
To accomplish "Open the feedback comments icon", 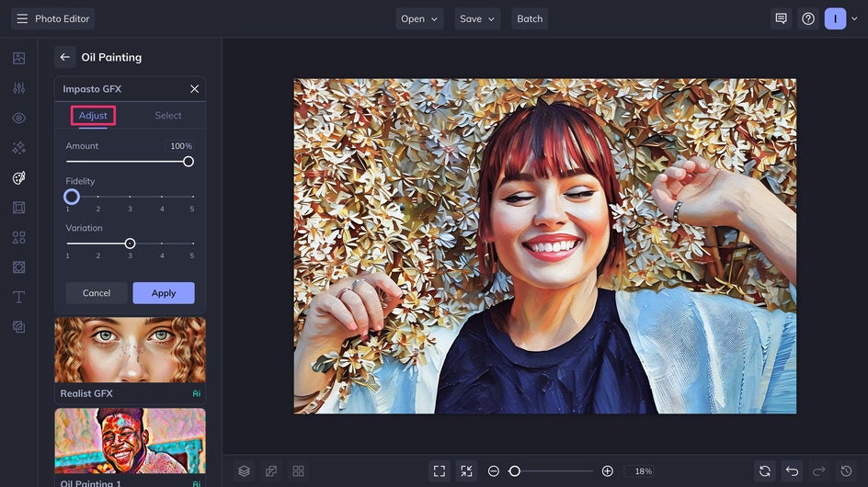I will (781, 18).
